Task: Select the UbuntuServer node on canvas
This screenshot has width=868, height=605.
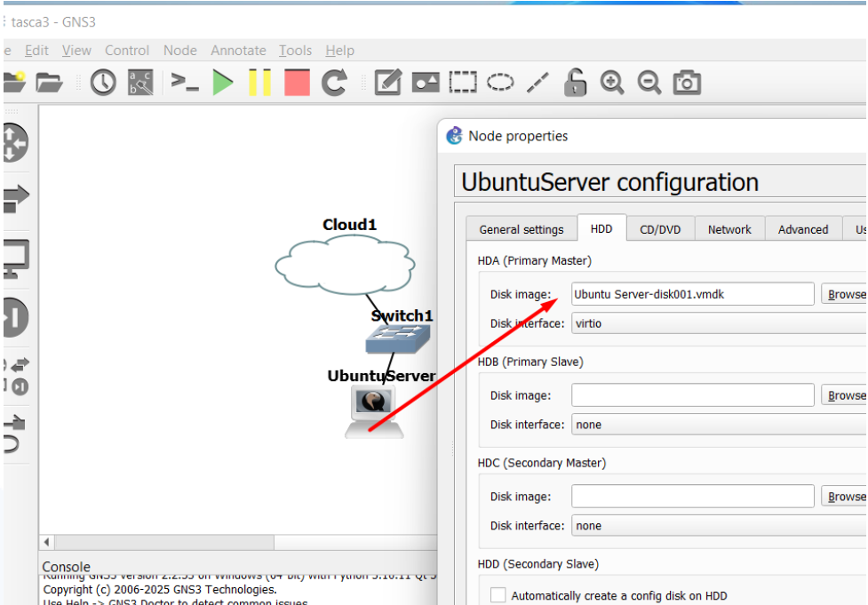Action: pyautogui.click(x=373, y=411)
